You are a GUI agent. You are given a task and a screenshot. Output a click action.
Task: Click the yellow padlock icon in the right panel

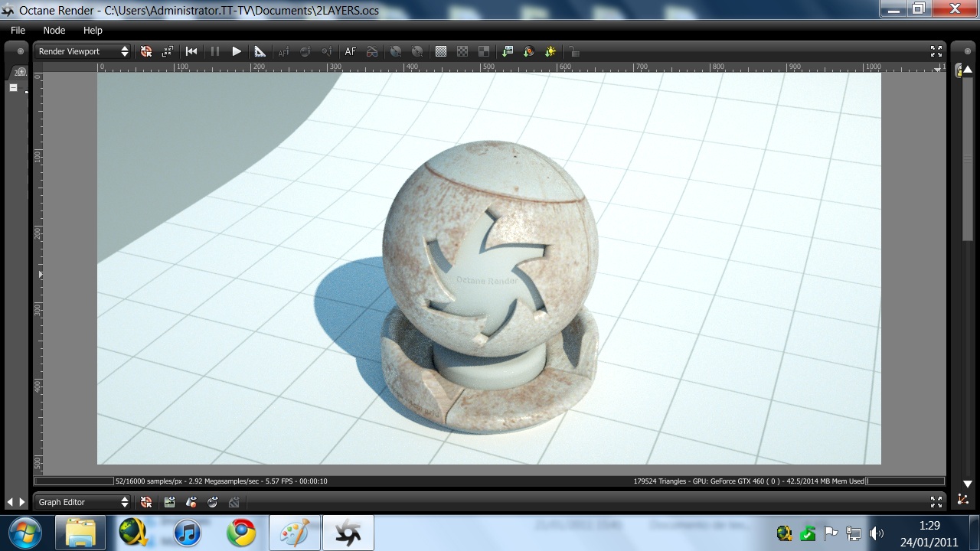[x=959, y=71]
